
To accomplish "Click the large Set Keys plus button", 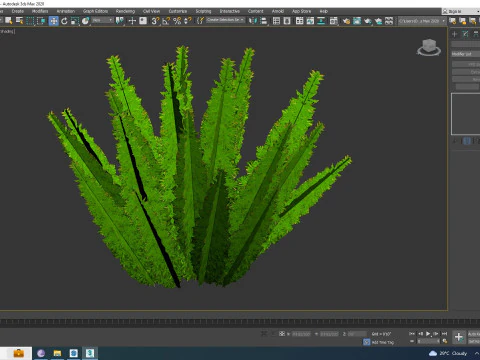I will pyautogui.click(x=459, y=337).
